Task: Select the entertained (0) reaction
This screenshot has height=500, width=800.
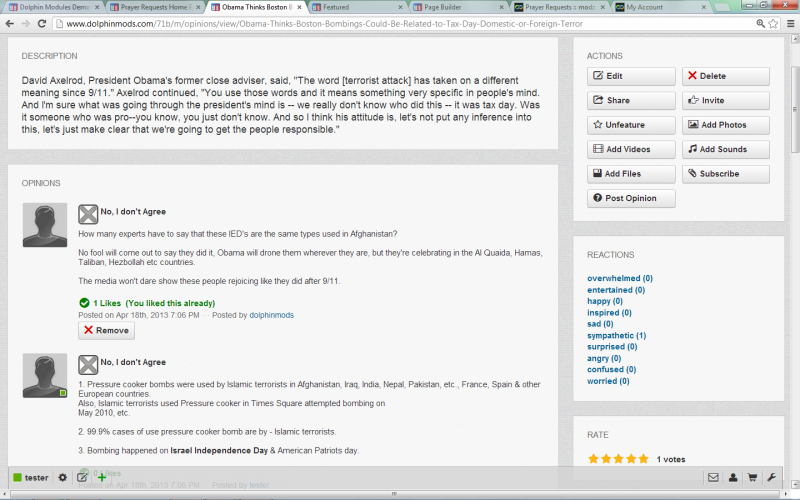Action: [616, 290]
